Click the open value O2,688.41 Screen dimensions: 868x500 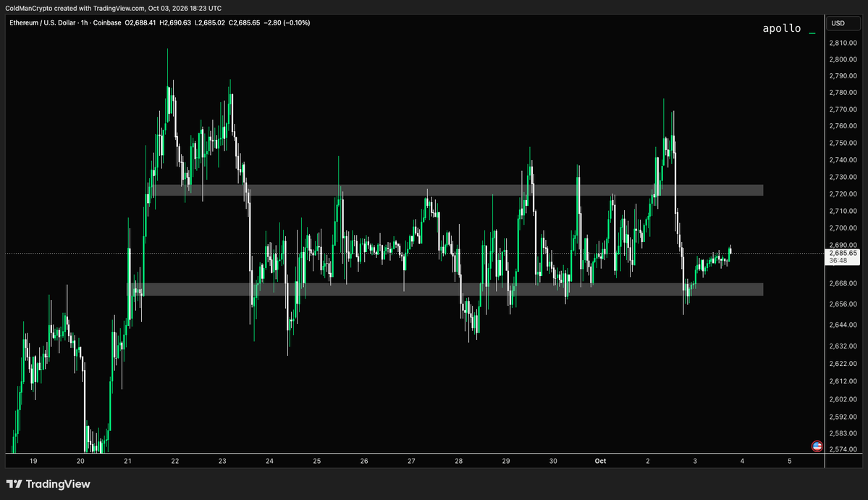point(140,22)
